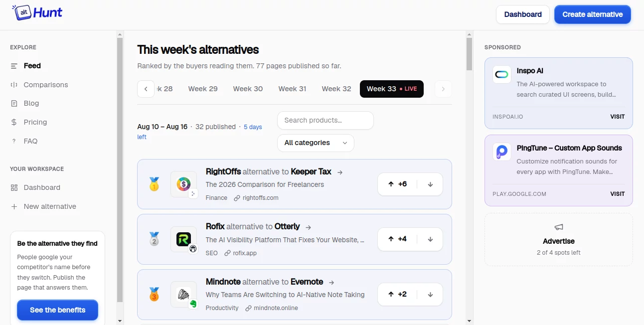
Task: Click Dashboard button in header
Action: pyautogui.click(x=523, y=14)
